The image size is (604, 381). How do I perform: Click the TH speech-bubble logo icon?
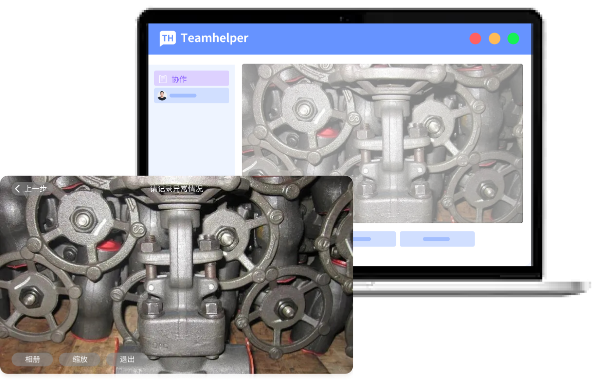[x=168, y=39]
